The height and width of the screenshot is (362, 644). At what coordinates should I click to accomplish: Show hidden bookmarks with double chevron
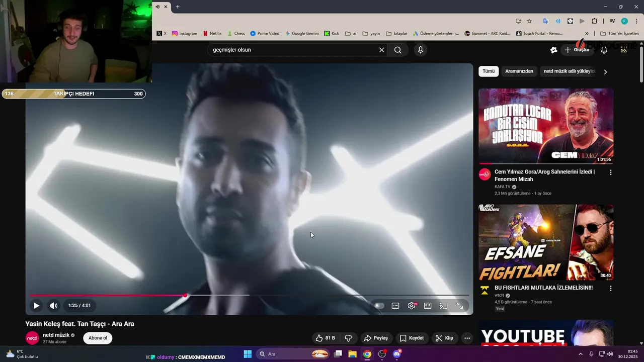click(x=587, y=34)
